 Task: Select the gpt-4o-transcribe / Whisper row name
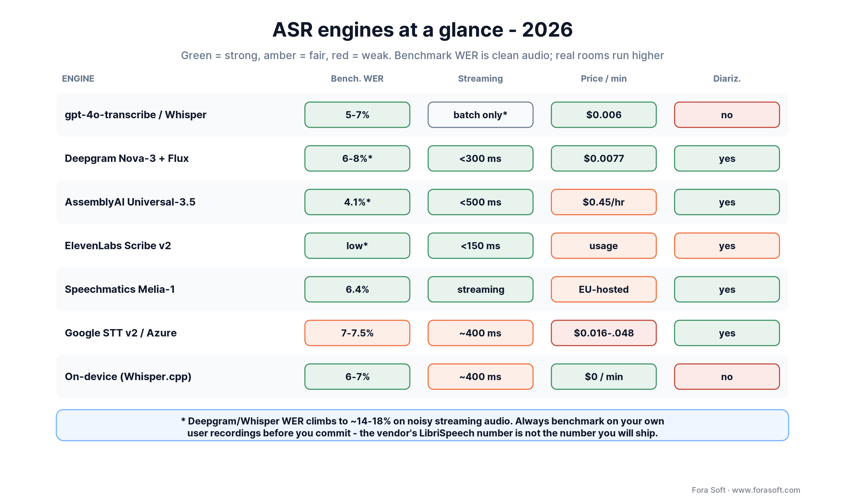136,115
